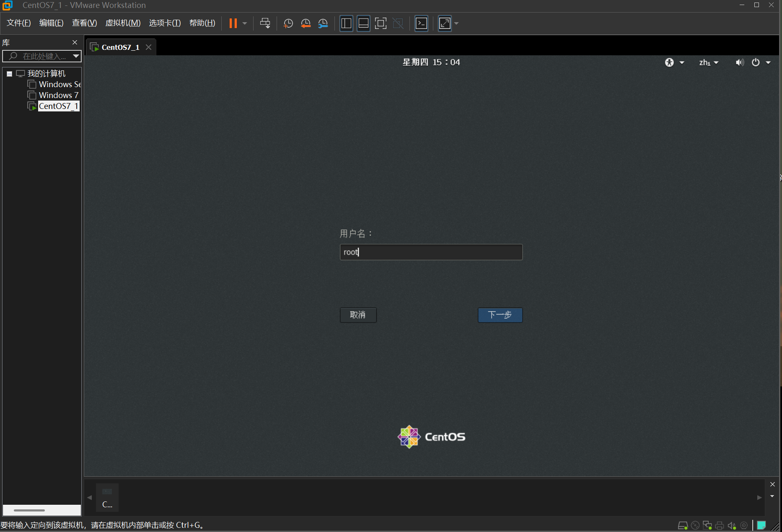782x532 pixels.
Task: Send Ctrl+Alt+Del to the virtual machine
Action: [265, 23]
